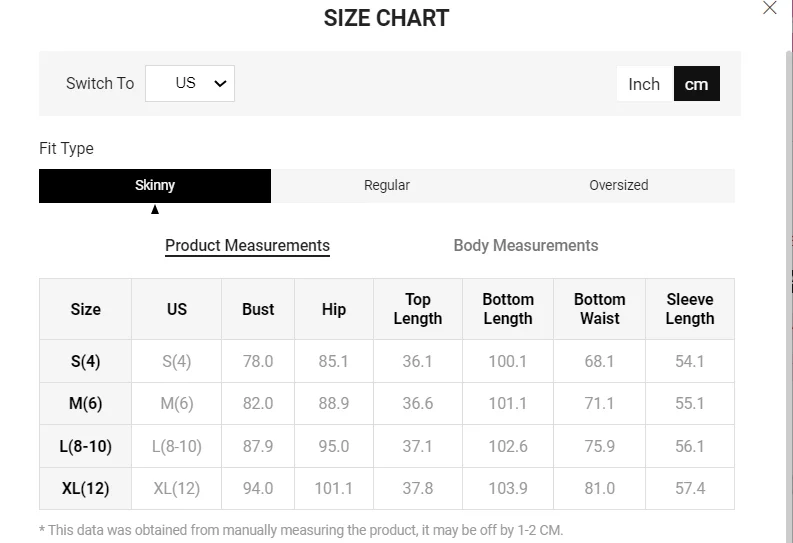Image resolution: width=793 pixels, height=543 pixels.
Task: Click the Bottom Length column header
Action: pos(508,309)
